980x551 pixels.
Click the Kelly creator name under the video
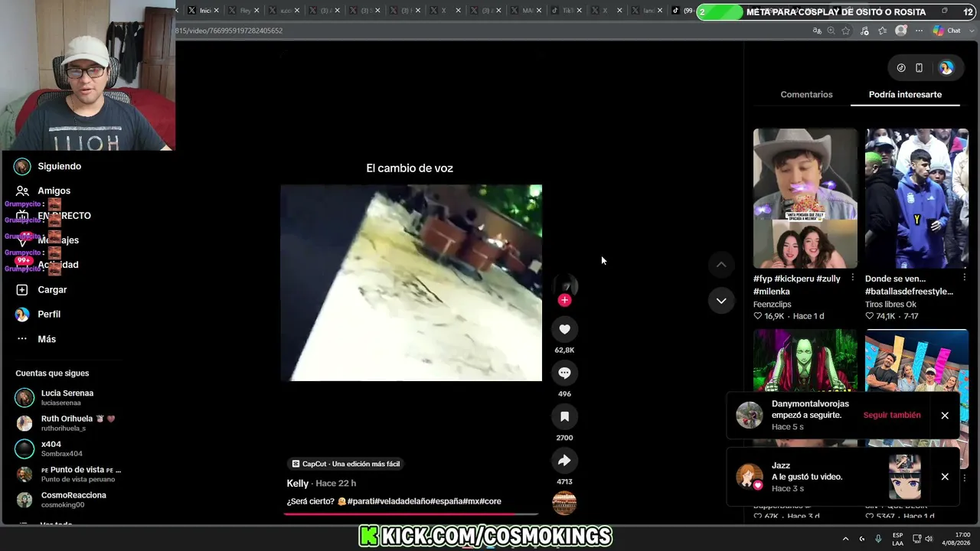[298, 484]
